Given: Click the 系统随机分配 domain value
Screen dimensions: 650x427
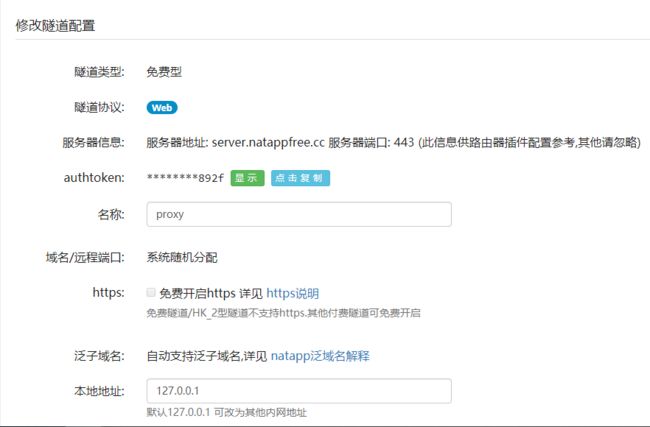Looking at the screenshot, I should (x=182, y=257).
